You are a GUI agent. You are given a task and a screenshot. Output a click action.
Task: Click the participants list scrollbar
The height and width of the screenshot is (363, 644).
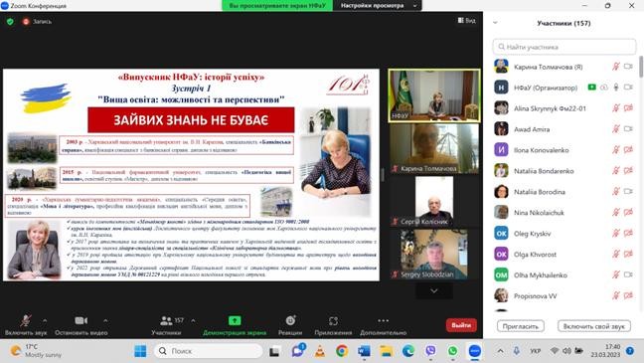click(x=641, y=67)
